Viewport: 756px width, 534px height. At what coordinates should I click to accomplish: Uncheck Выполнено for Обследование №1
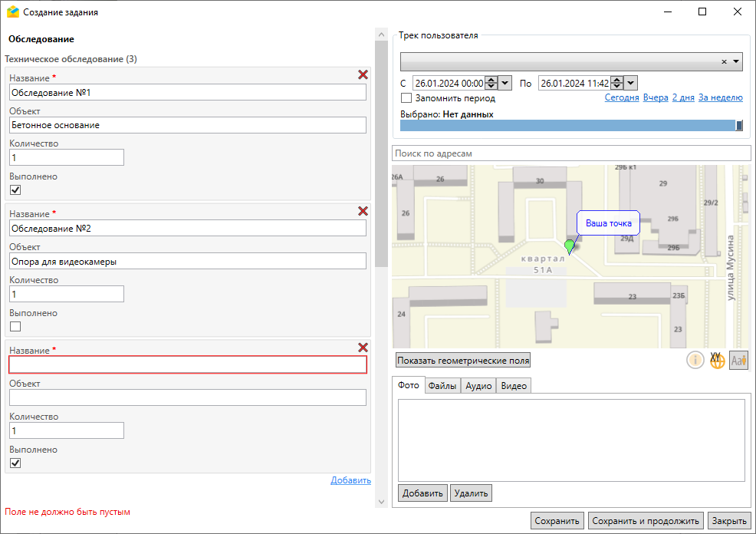tap(15, 190)
